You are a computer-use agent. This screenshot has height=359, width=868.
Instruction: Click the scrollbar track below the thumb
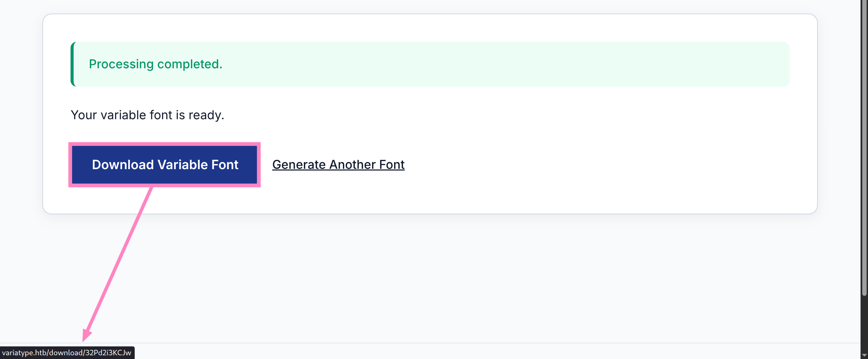[864, 323]
